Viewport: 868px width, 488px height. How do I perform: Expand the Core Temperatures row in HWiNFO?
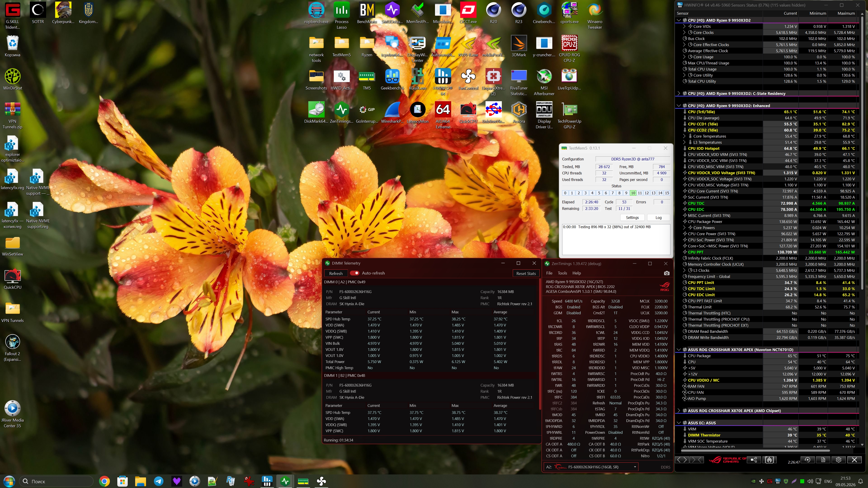tap(684, 136)
